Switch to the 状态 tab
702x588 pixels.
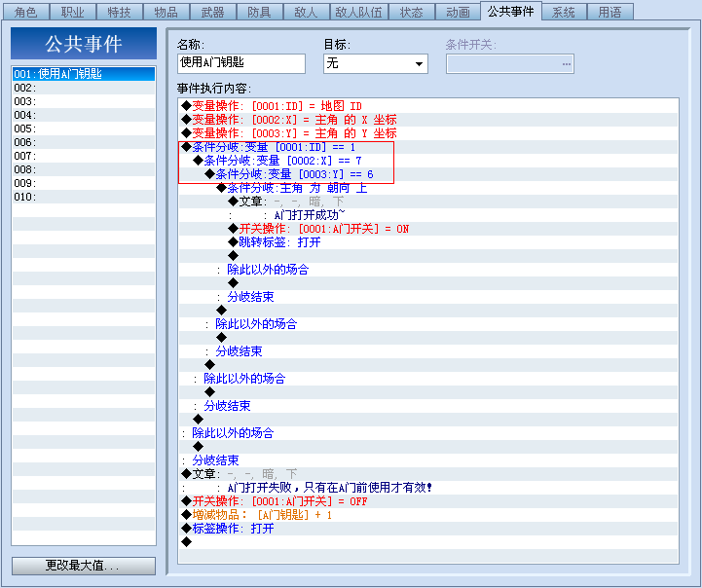point(412,12)
